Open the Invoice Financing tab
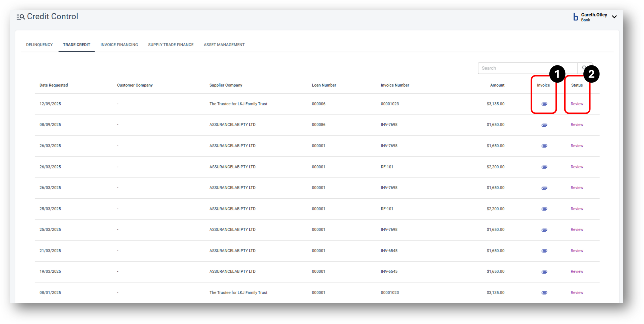 point(119,45)
